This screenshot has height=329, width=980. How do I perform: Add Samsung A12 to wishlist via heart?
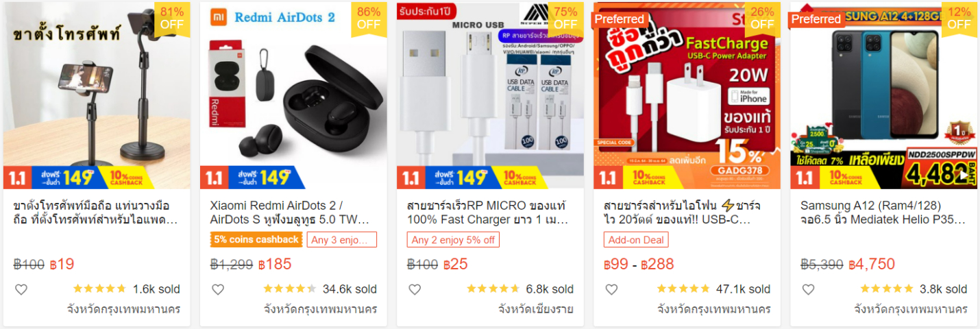pyautogui.click(x=808, y=289)
